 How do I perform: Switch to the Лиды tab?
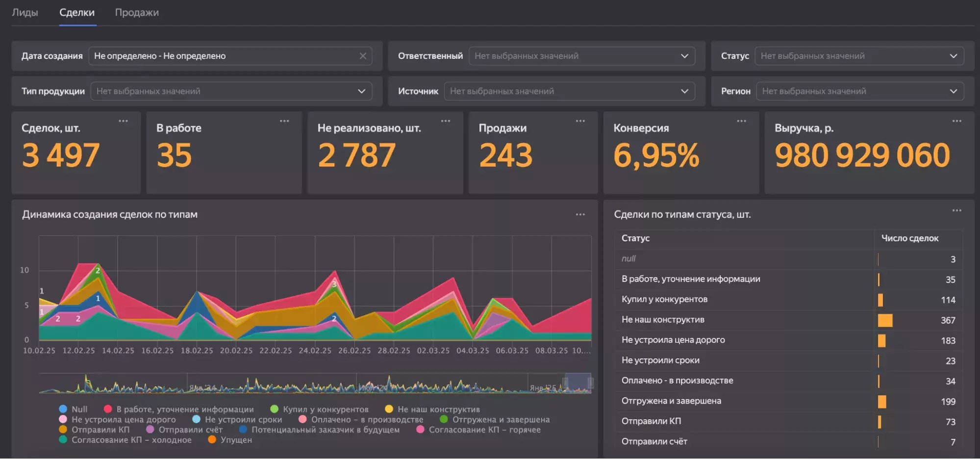point(25,13)
